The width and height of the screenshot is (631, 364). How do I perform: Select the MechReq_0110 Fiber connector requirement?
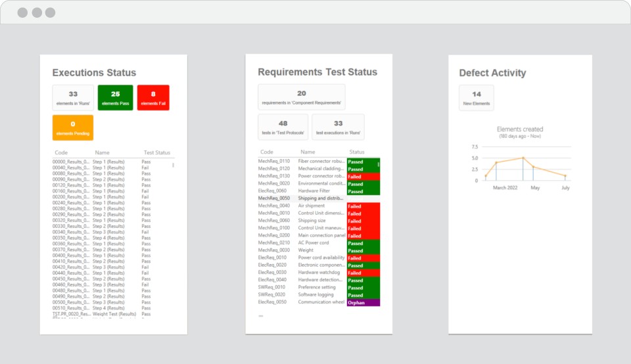(x=319, y=161)
